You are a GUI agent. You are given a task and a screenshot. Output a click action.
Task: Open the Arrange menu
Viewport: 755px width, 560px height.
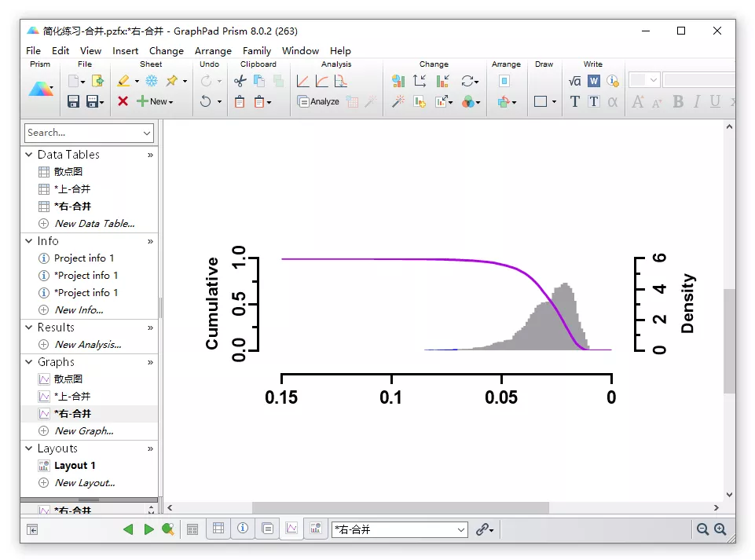(213, 50)
